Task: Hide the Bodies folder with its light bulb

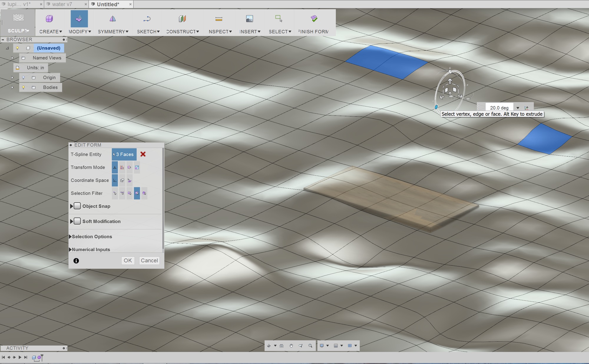Action: [24, 87]
